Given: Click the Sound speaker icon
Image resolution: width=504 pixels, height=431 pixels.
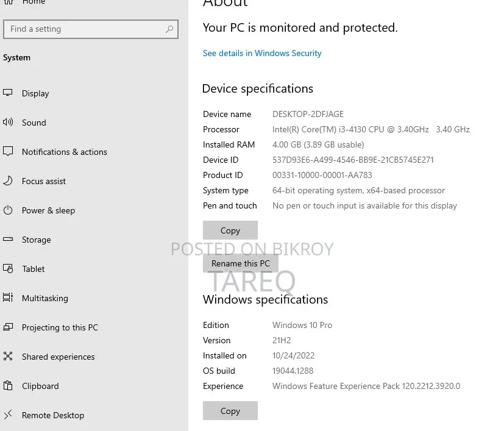Looking at the screenshot, I should [x=8, y=122].
